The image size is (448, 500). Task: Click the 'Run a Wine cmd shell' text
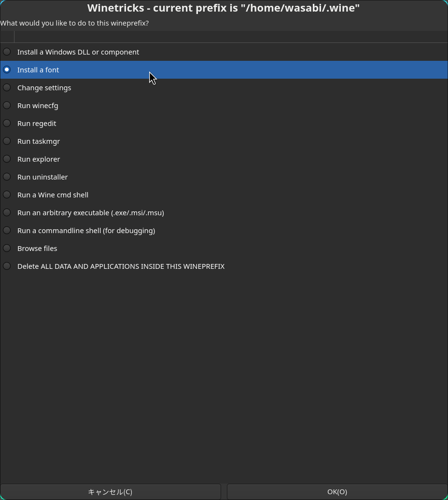click(x=53, y=195)
